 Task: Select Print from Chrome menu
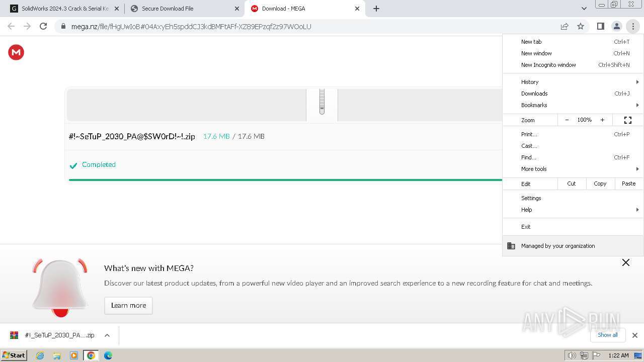573,134
